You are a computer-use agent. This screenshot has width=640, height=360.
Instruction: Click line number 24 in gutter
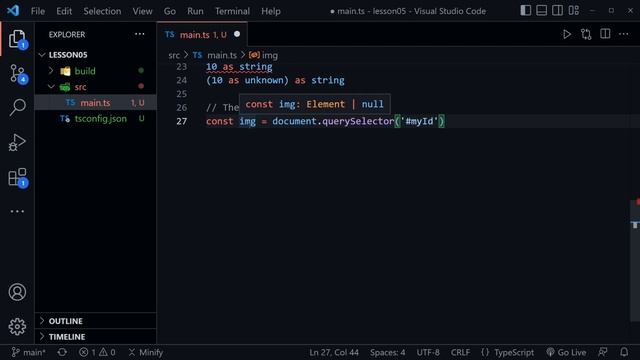[x=182, y=80]
